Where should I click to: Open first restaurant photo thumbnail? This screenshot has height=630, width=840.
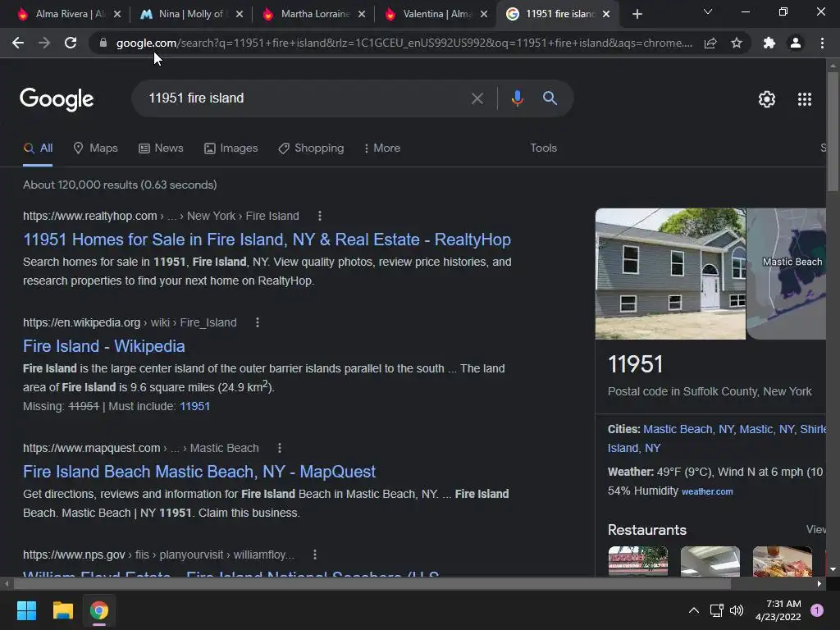(x=638, y=561)
